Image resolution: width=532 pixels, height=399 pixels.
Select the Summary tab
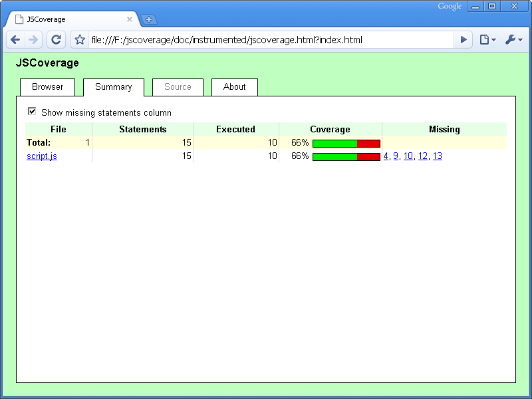[x=114, y=87]
